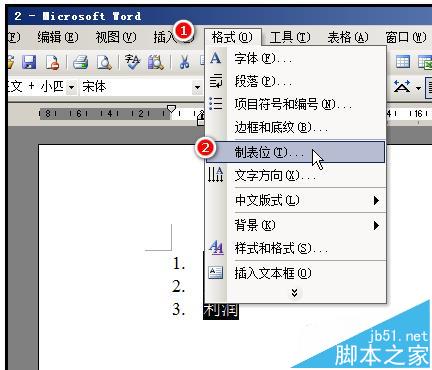This screenshot has width=432, height=370.
Task: Open the 宋体 font name dropdown arrow
Action: click(x=197, y=87)
